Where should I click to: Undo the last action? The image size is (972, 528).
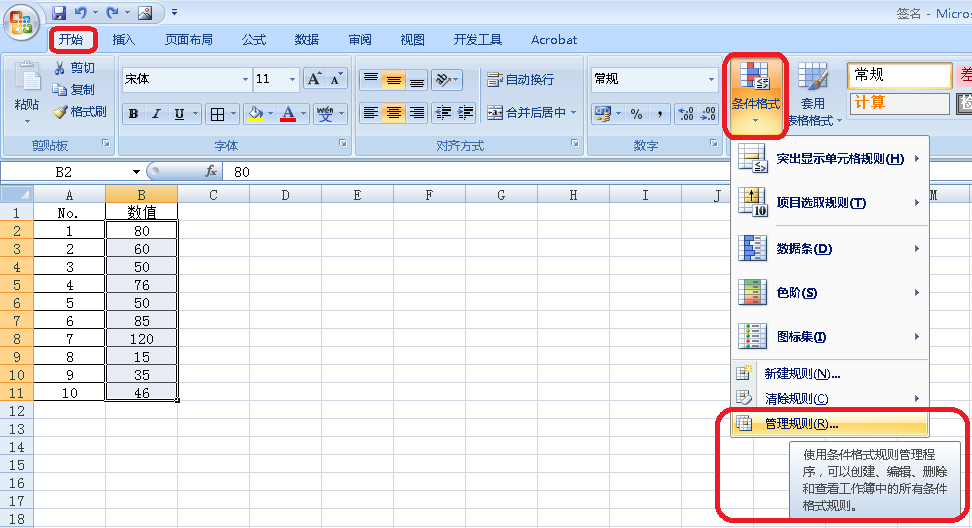click(x=81, y=12)
